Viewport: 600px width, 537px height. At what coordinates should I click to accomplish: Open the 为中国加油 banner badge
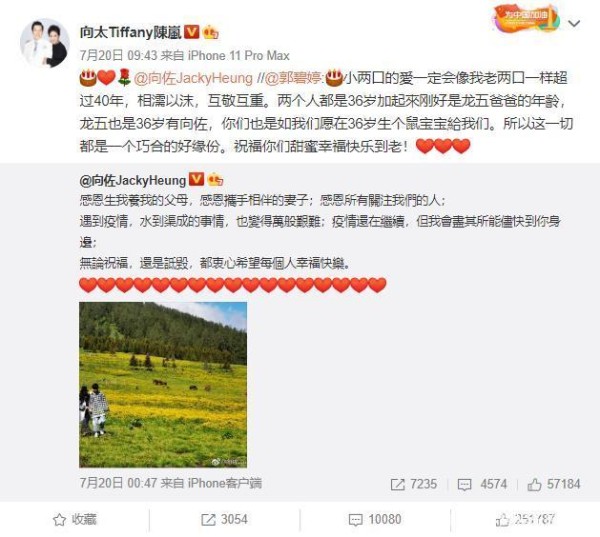(x=526, y=18)
